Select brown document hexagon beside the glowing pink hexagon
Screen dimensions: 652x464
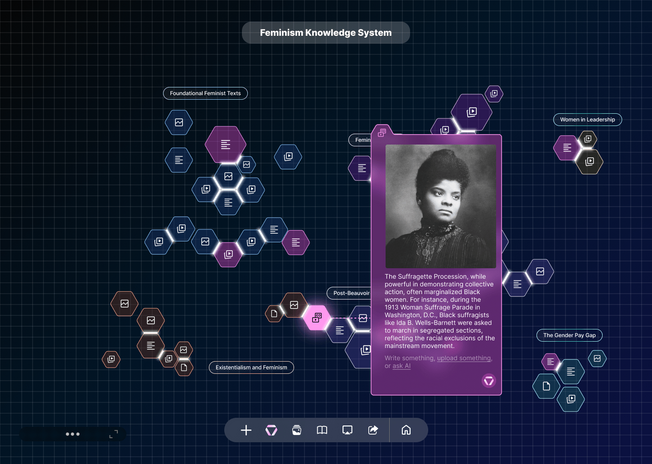tap(274, 313)
